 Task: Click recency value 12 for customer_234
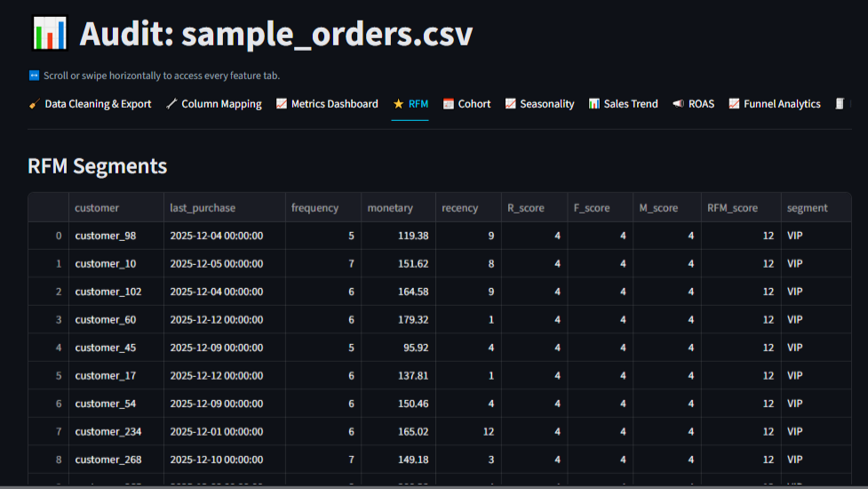click(x=468, y=431)
